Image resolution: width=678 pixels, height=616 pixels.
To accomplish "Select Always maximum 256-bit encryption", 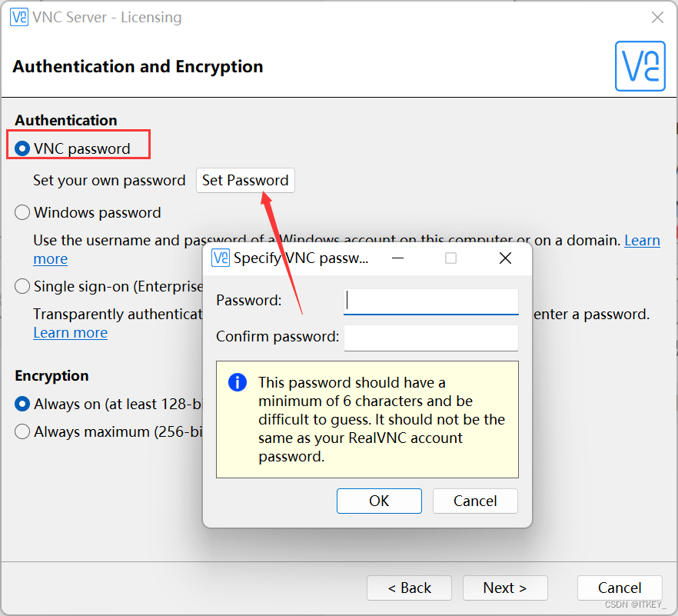I will point(22,431).
